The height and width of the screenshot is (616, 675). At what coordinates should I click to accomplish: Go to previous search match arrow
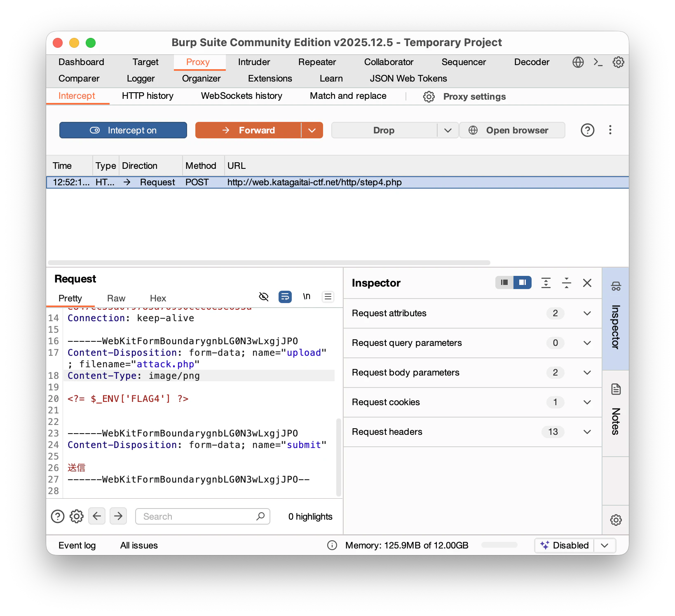coord(97,516)
